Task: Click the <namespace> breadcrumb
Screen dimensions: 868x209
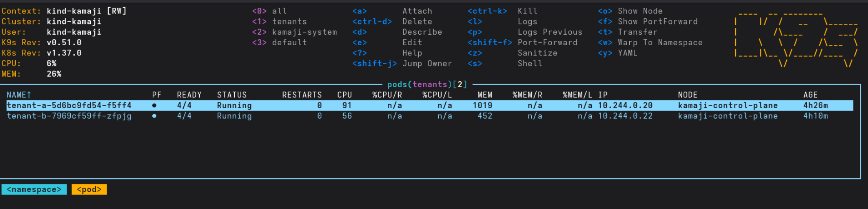Action: [x=34, y=189]
